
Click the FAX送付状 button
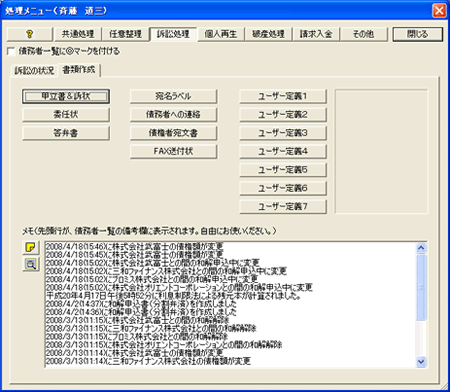tap(174, 151)
